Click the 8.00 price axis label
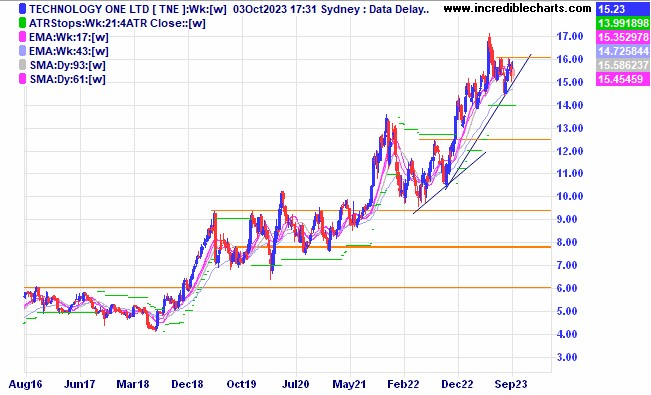Image resolution: width=651 pixels, height=395 pixels. coord(567,242)
